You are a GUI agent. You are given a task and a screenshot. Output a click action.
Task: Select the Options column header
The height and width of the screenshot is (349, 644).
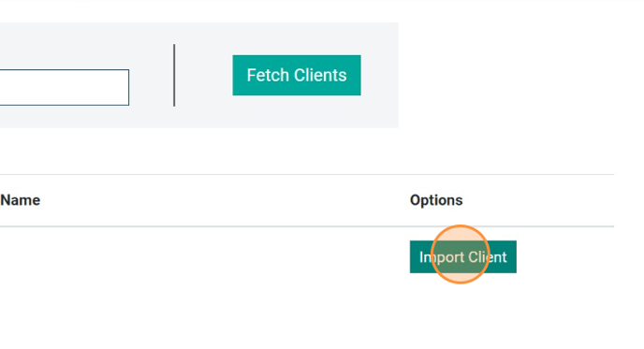(x=436, y=200)
